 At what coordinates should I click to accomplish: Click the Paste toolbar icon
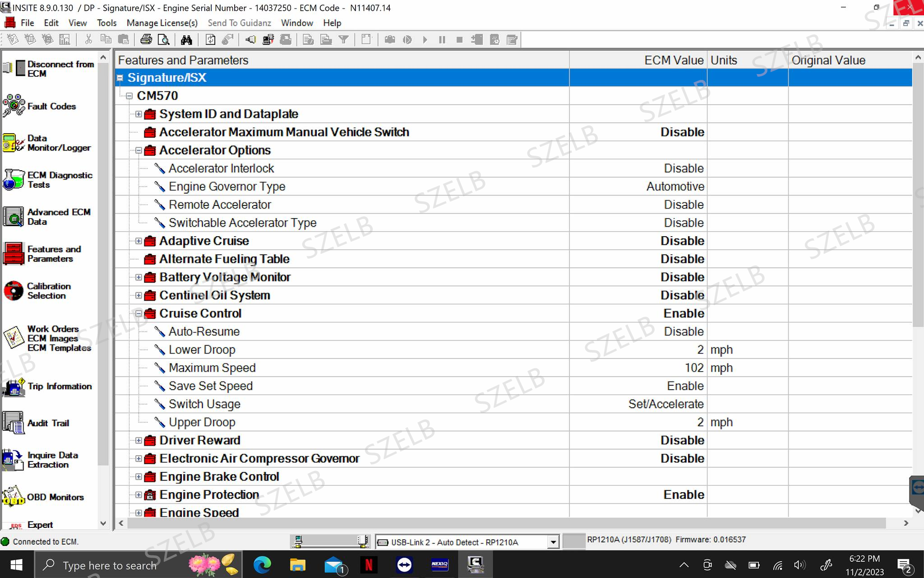coord(123,40)
